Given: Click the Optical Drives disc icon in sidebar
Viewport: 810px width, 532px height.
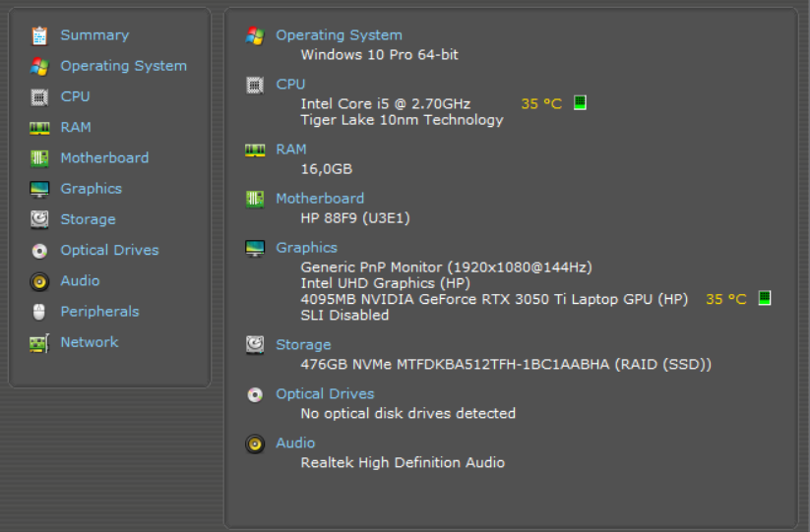Looking at the screenshot, I should coord(39,251).
